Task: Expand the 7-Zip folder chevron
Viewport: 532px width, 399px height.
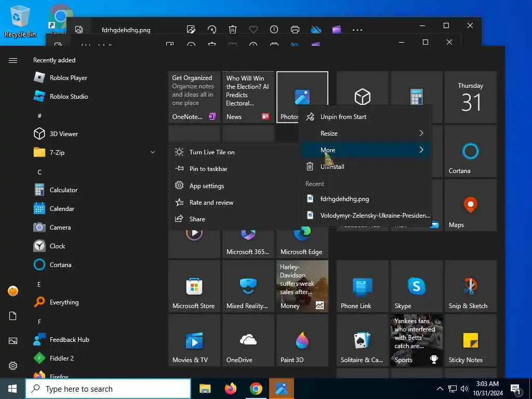Action: [153, 152]
